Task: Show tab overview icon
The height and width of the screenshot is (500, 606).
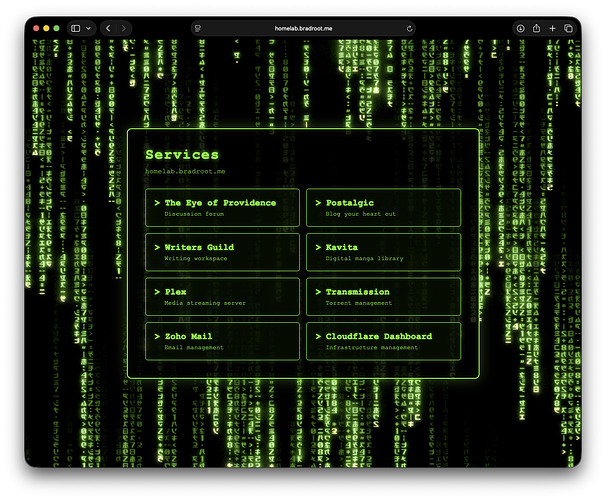Action: coord(568,28)
